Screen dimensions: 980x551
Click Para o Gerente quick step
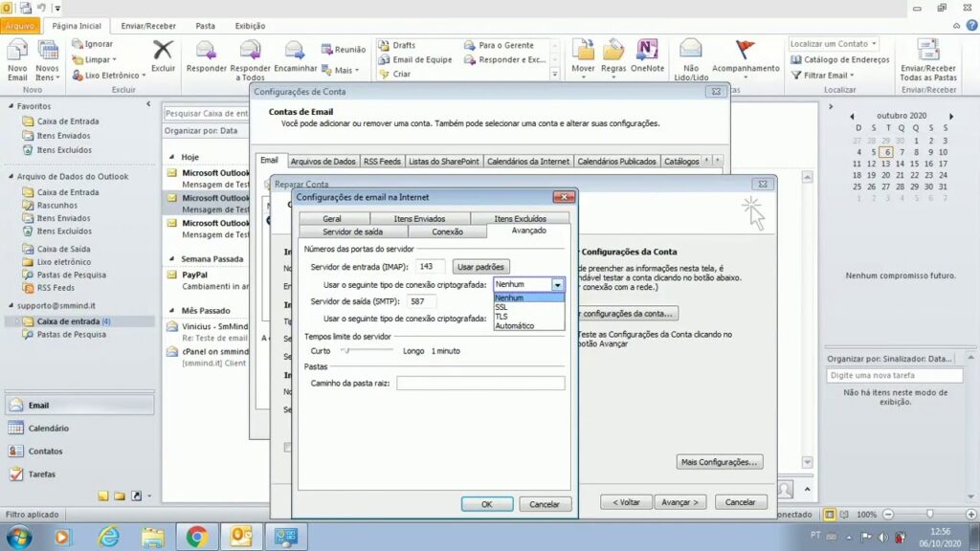pyautogui.click(x=500, y=45)
